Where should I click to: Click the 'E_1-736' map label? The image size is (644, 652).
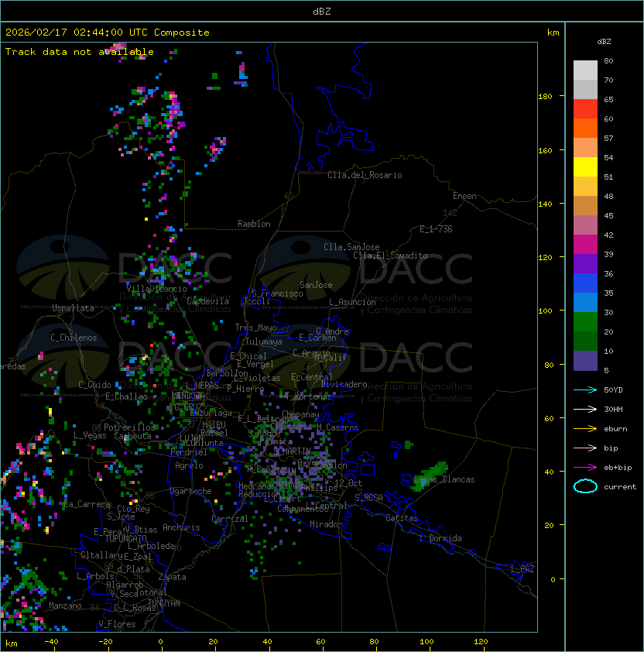[436, 229]
